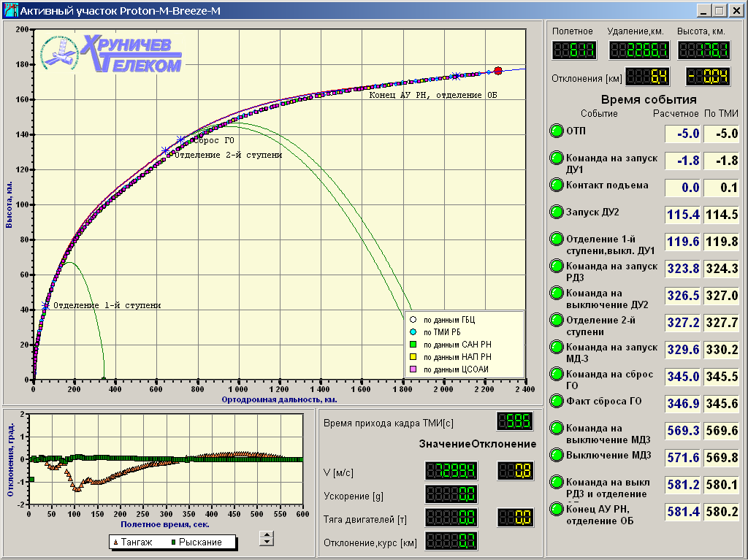Click the green indicator next to ОТП

click(556, 131)
